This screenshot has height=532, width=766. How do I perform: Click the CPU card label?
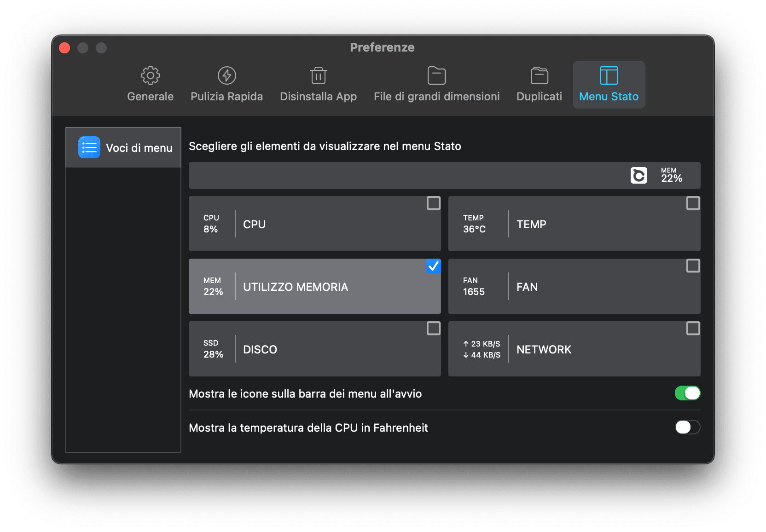(254, 224)
